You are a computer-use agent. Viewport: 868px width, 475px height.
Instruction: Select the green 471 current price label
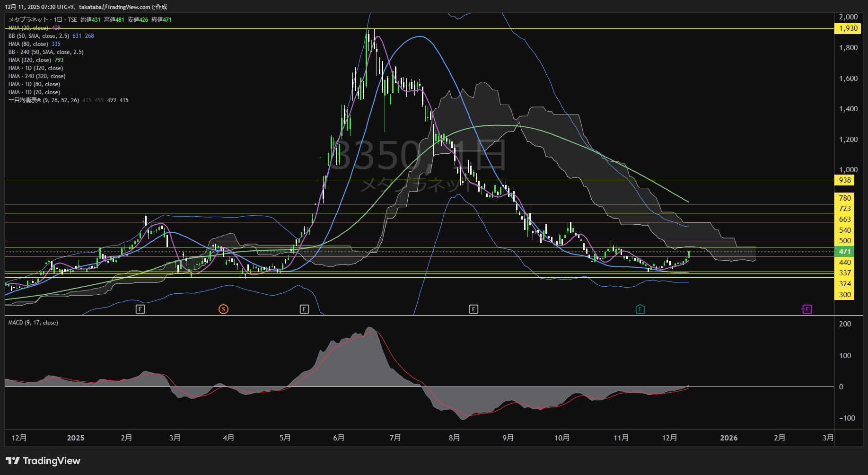coord(845,252)
